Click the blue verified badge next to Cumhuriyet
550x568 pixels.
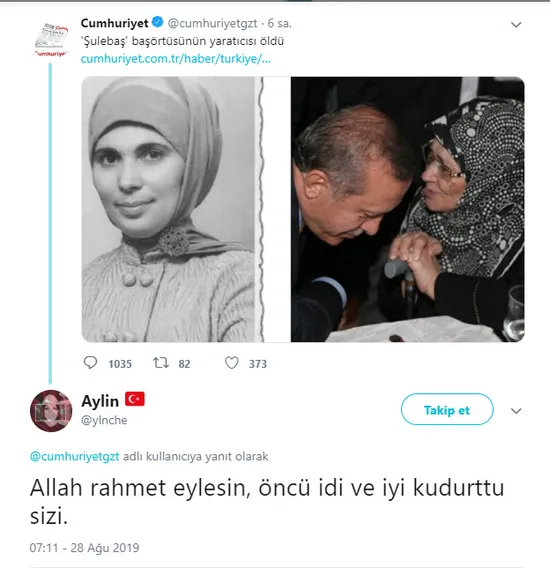(x=157, y=22)
